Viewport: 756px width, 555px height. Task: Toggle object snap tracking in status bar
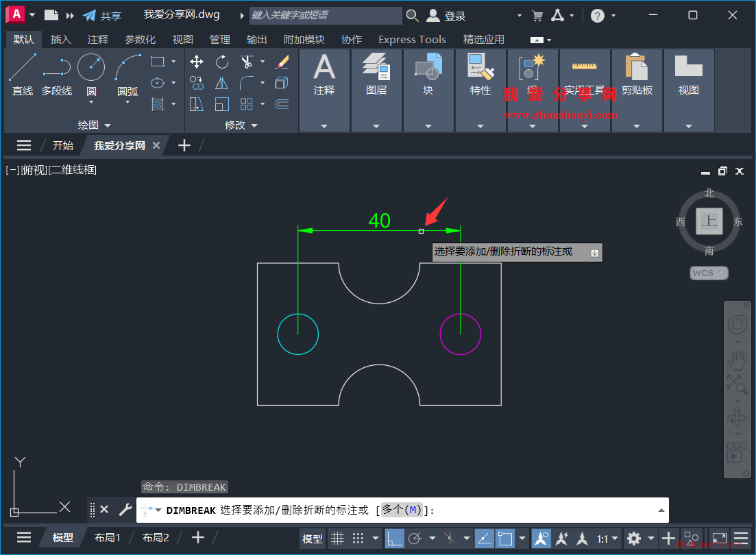(484, 538)
